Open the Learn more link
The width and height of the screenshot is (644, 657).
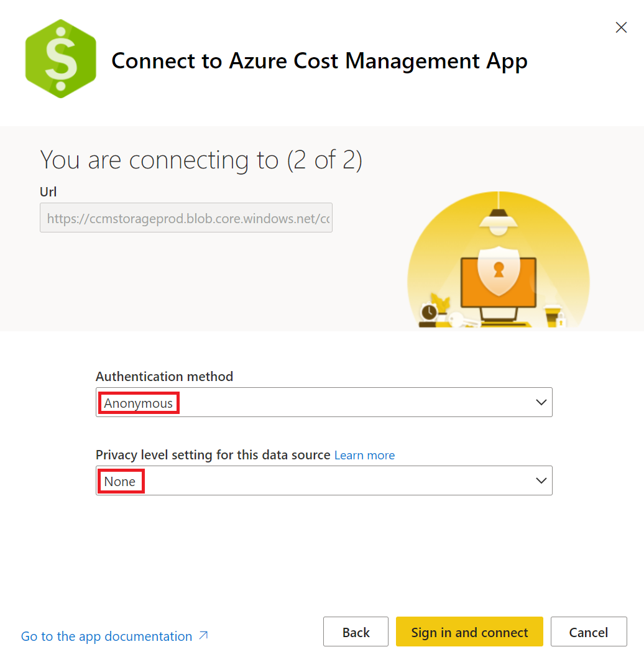tap(364, 456)
